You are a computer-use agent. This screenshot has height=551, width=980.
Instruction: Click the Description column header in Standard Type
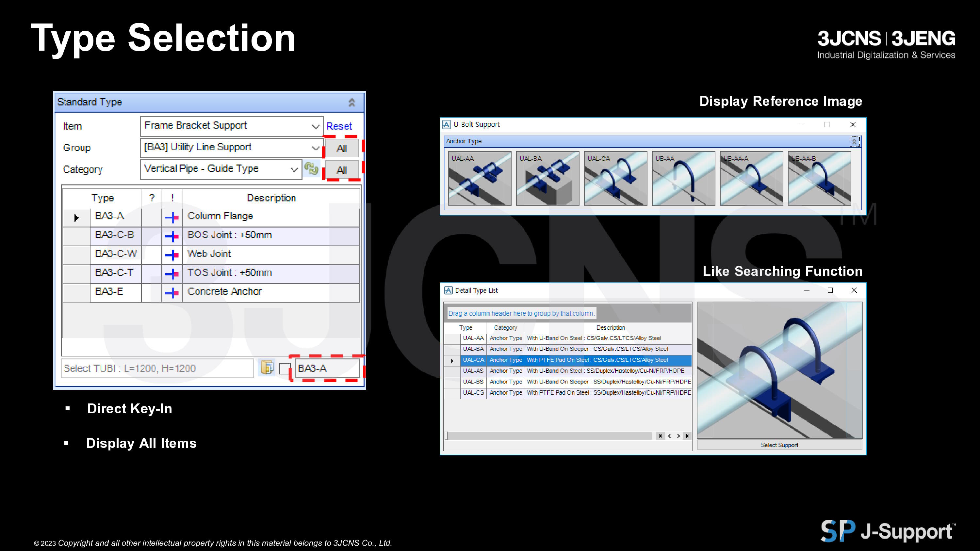(x=271, y=198)
